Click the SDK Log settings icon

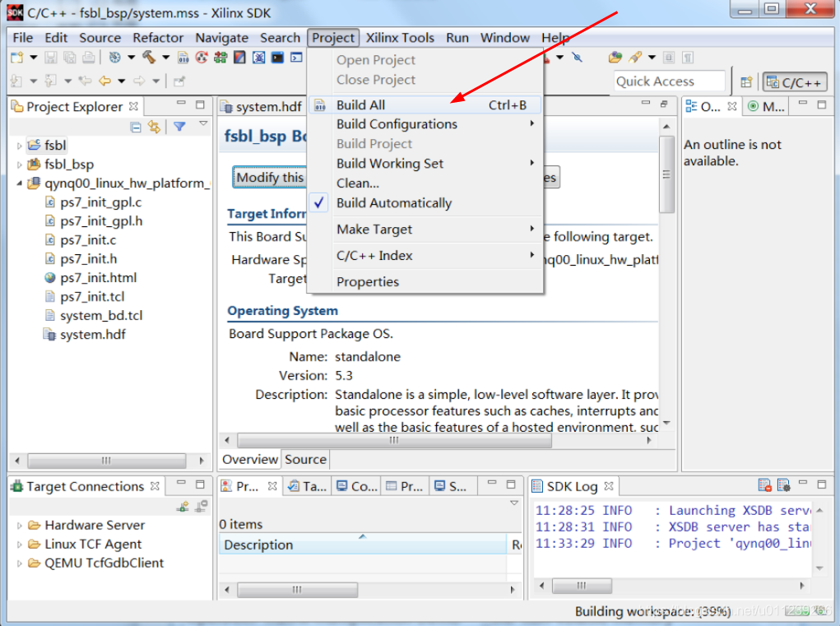coord(784,485)
